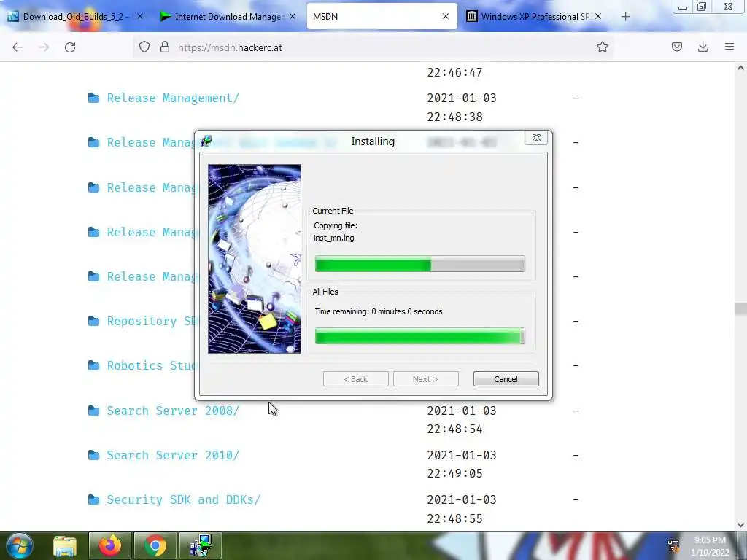This screenshot has width=747, height=560.
Task: Open the Firefox downloads arrow icon
Action: click(703, 47)
